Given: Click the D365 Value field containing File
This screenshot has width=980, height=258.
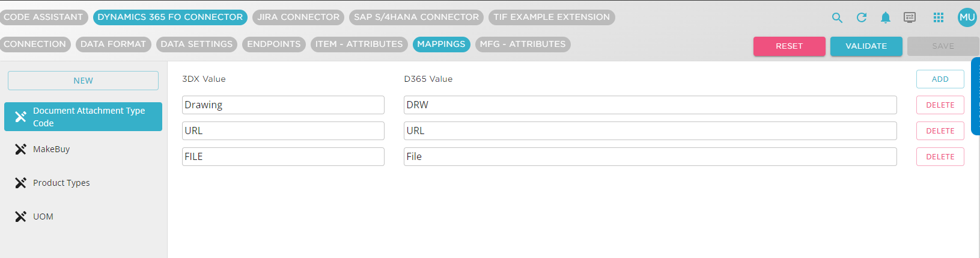Looking at the screenshot, I should tap(650, 157).
